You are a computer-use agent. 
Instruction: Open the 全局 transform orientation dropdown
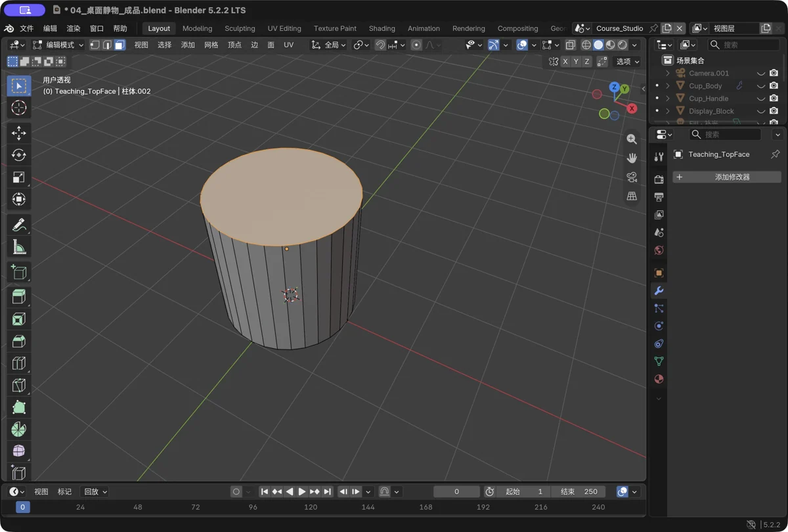coord(328,45)
